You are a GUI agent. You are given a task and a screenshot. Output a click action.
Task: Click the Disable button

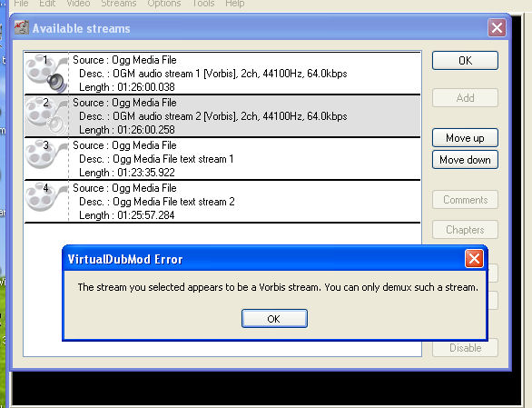pos(465,347)
